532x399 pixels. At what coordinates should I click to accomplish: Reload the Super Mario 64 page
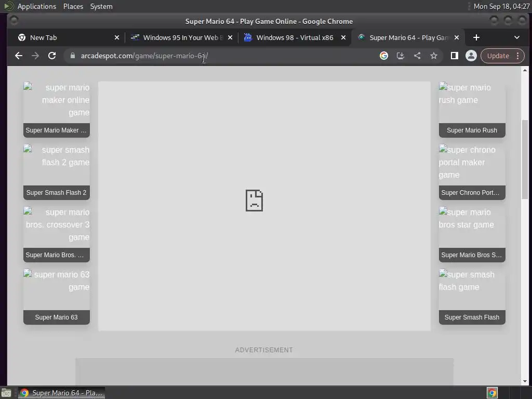(x=52, y=56)
